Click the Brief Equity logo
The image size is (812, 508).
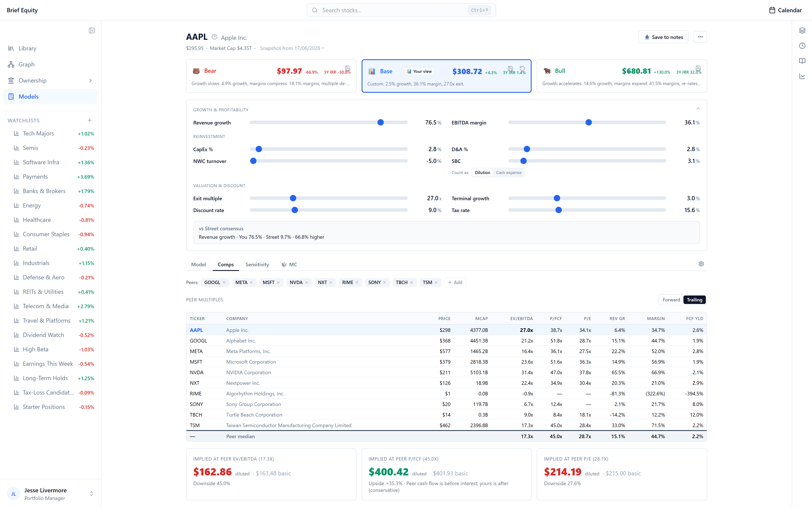22,10
